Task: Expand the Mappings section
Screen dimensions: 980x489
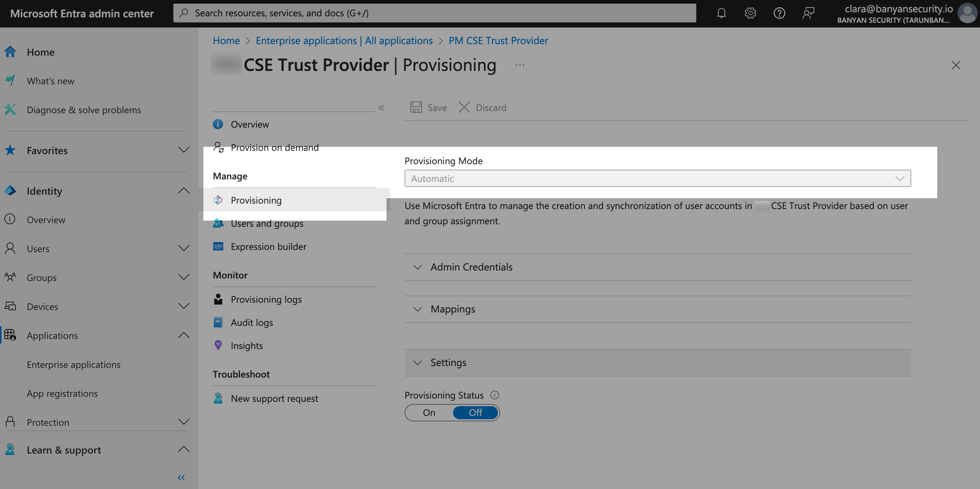Action: (453, 309)
